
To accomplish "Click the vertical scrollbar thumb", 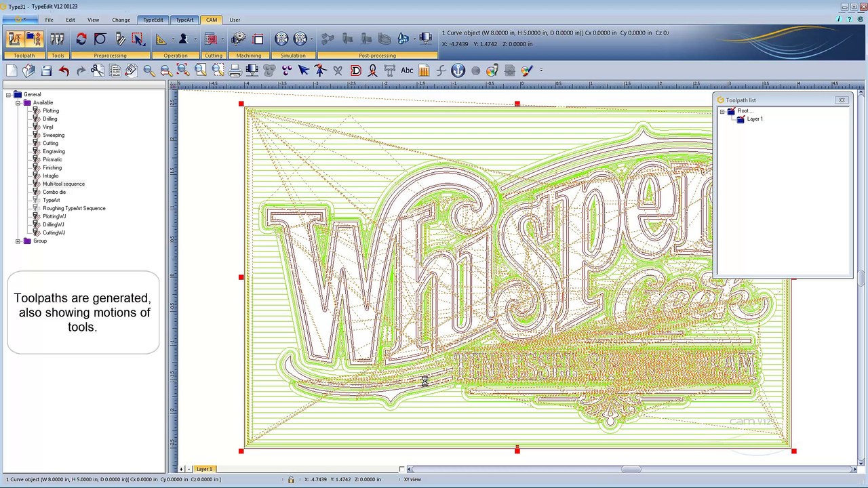I will click(861, 279).
